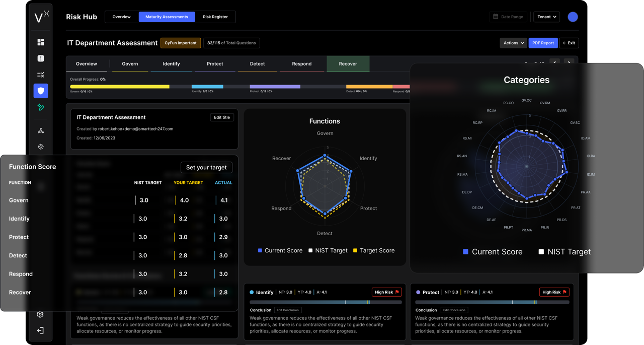Open the alerts exclamation icon in sidebar
644x345 pixels.
(41, 58)
